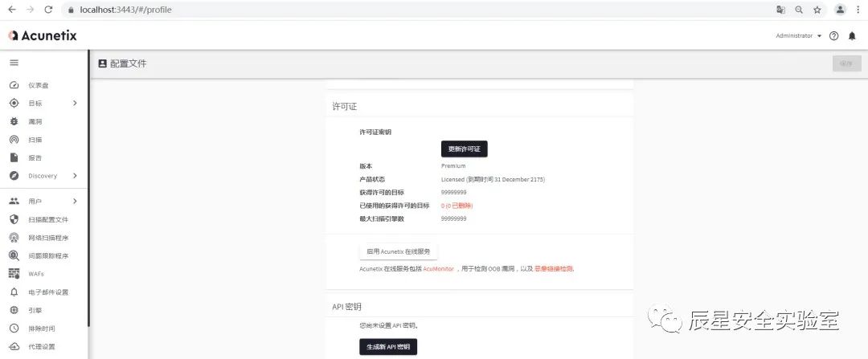This screenshot has height=359, width=868.
Task: Click the Discovery compass icon
Action: pyautogui.click(x=14, y=176)
